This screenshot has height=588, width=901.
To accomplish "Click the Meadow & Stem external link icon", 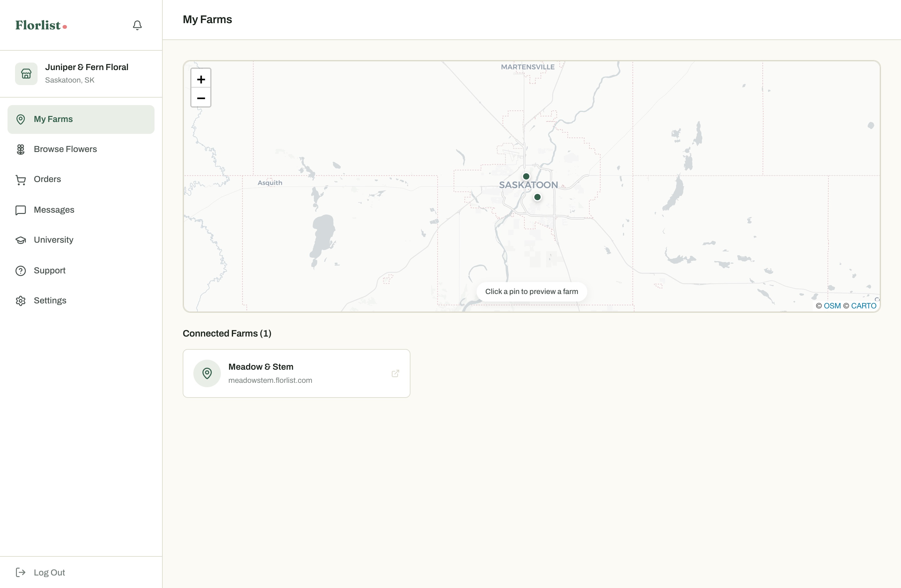I will (x=395, y=373).
